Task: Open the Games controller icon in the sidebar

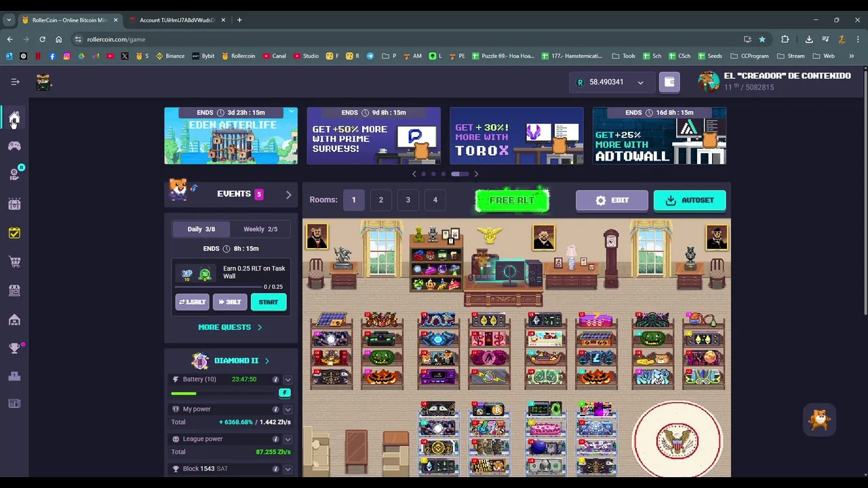Action: [14, 146]
